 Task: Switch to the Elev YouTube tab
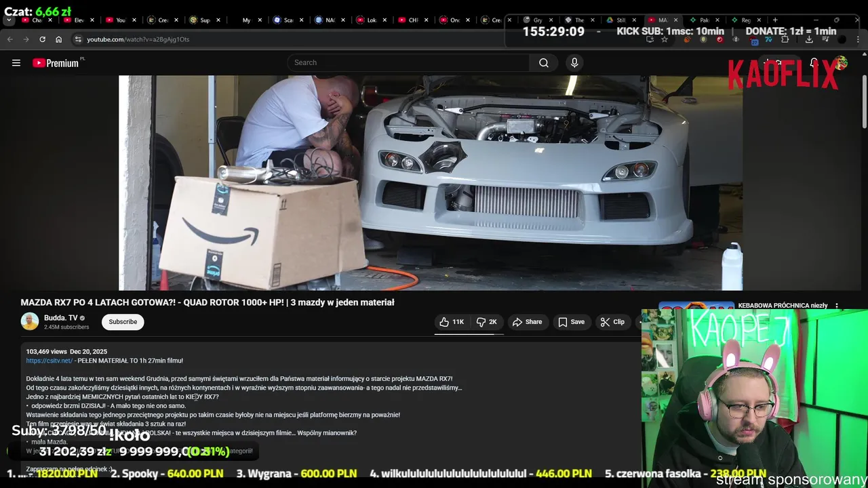[79, 20]
